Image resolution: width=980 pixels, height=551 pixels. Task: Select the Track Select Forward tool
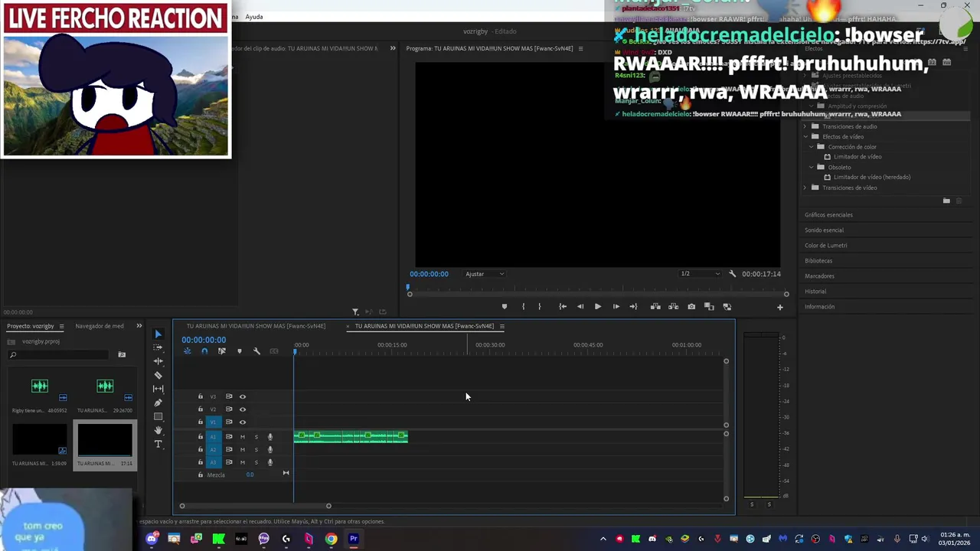click(x=158, y=347)
